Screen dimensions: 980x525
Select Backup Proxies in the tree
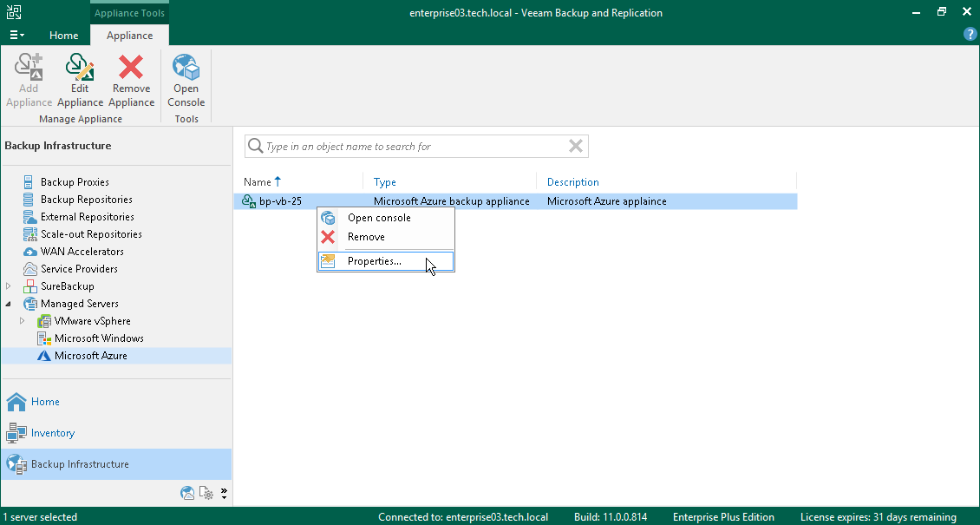[x=75, y=182]
